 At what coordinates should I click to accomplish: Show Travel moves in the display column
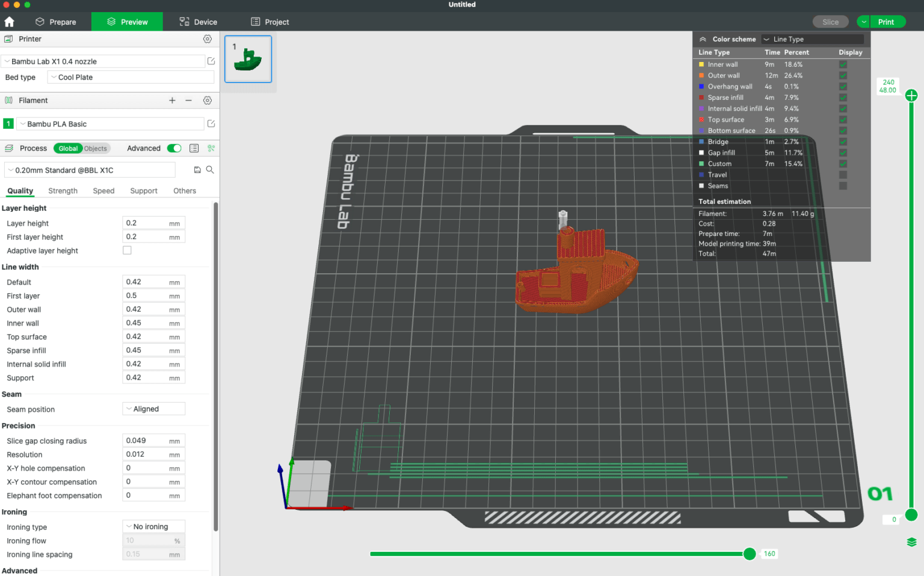click(843, 175)
